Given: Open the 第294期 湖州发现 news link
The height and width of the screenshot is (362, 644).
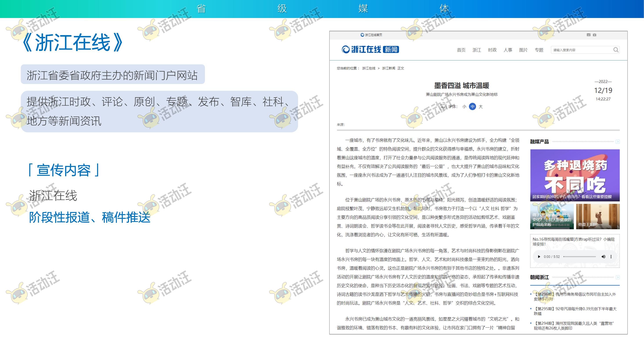Looking at the screenshot, I should [x=574, y=326].
